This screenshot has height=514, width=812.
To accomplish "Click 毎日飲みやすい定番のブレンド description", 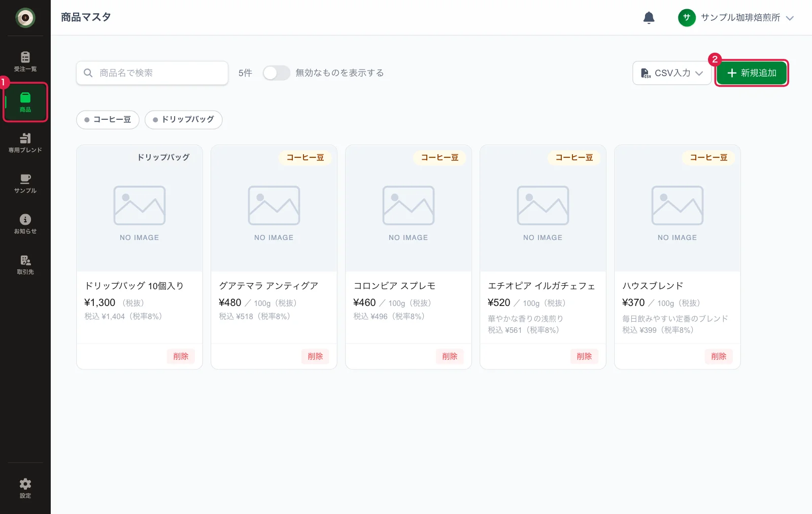I will coord(675,319).
